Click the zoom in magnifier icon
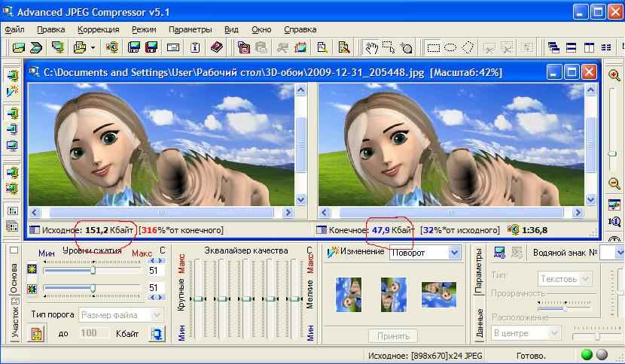The height and width of the screenshot is (364, 625). [614, 75]
